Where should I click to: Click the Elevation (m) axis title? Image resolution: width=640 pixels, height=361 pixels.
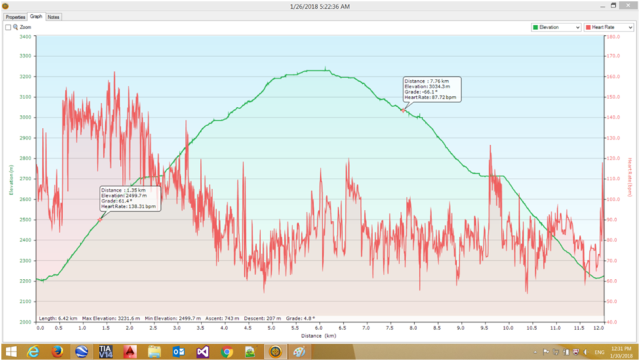pos(11,180)
